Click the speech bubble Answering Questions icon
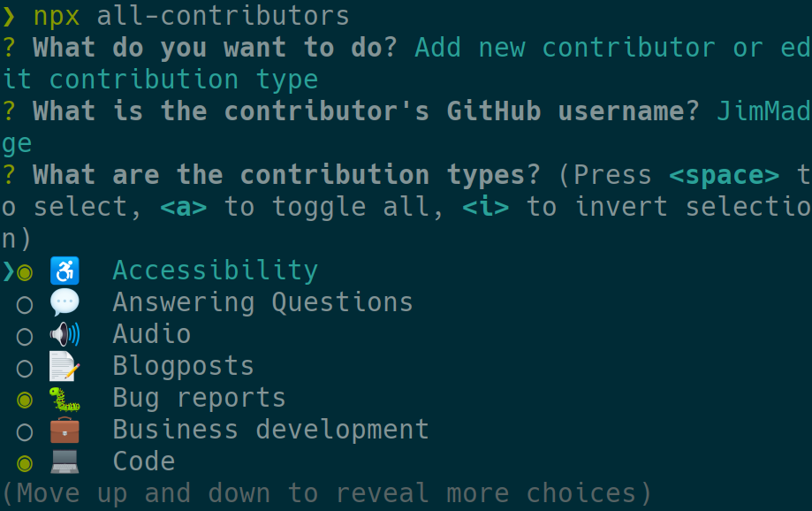Viewport: 812px width, 511px height. [65, 302]
